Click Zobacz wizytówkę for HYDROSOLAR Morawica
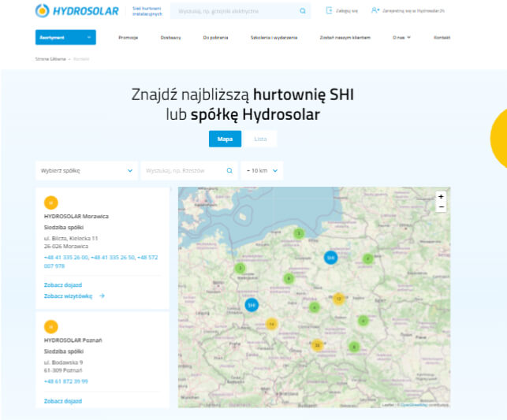This screenshot has width=507, height=420. 69,296
